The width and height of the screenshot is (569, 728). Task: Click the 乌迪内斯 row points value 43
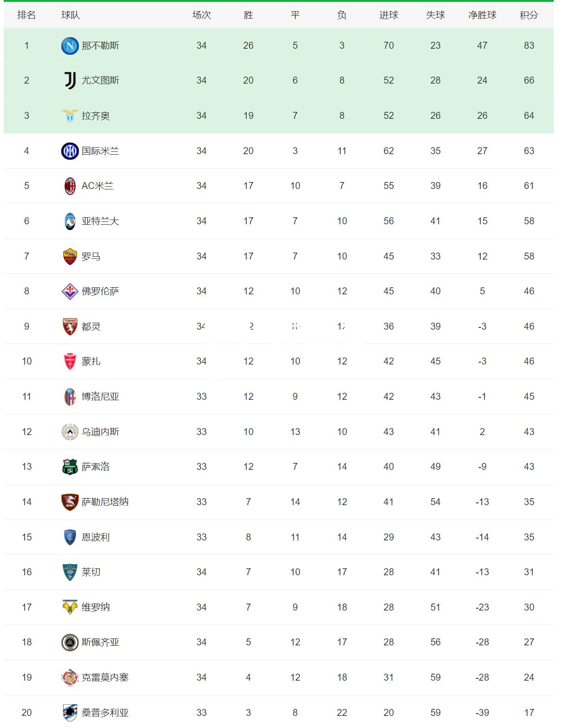529,432
